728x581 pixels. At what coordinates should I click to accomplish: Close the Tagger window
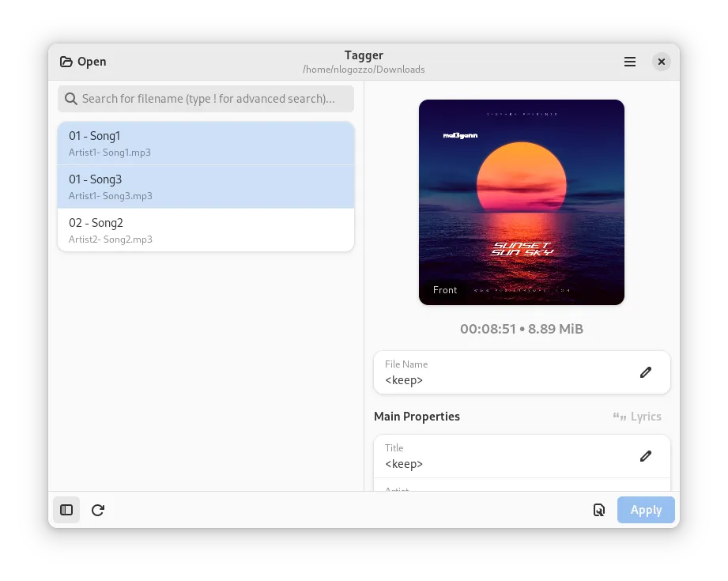662,62
